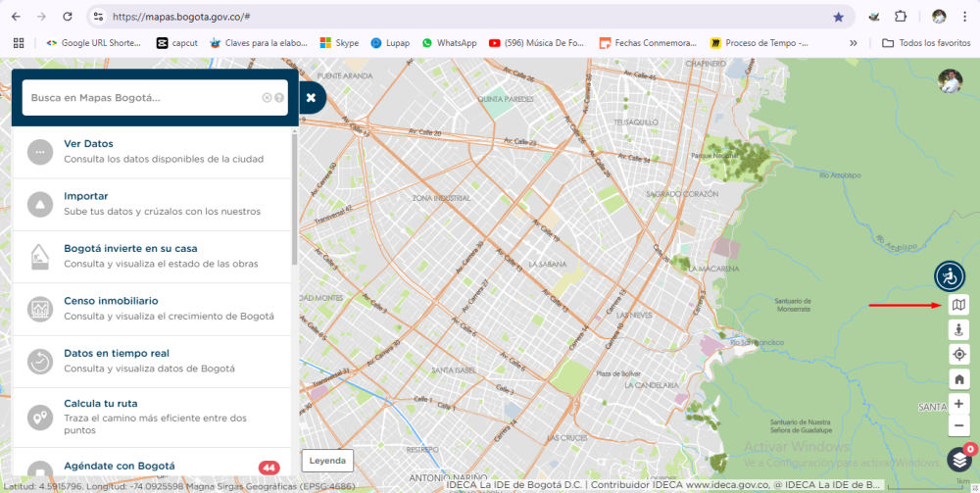Viewport: 980px width, 493px height.
Task: Open the map layers stack icon
Action: point(959,459)
